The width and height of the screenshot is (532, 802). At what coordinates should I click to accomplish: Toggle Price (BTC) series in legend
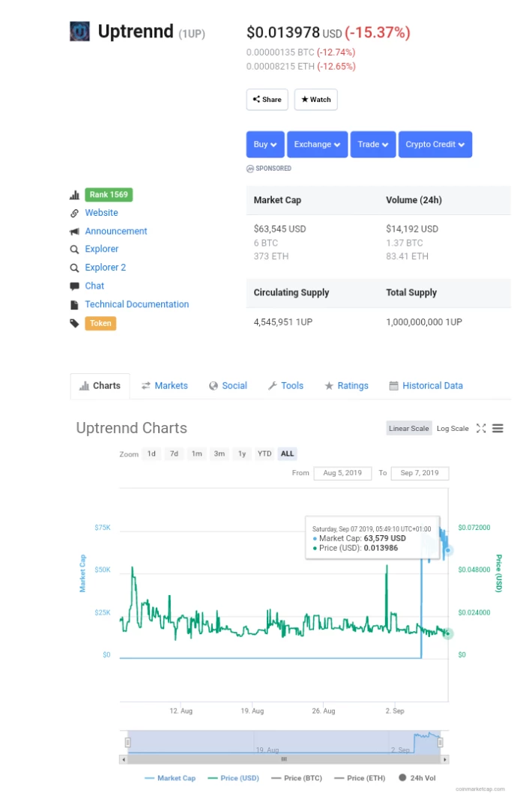coord(297,778)
